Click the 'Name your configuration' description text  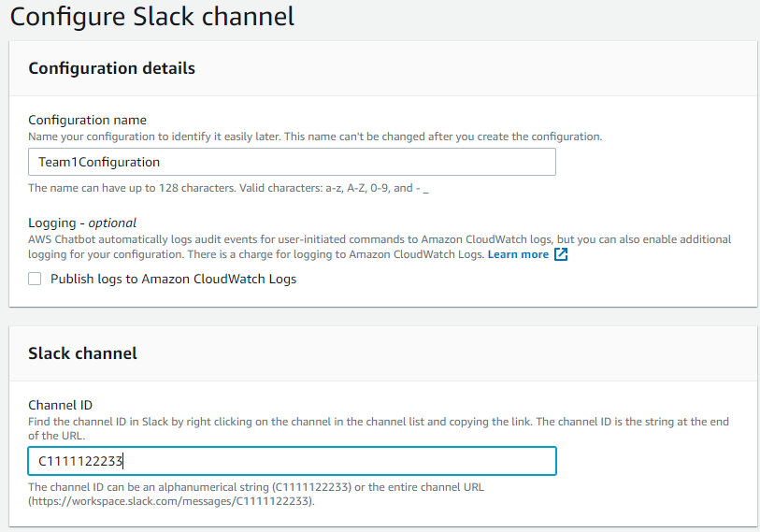314,137
